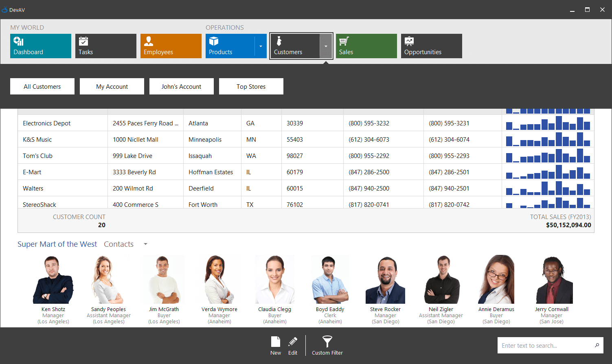
Task: Click the Minneapolis city cell
Action: pyautogui.click(x=212, y=139)
